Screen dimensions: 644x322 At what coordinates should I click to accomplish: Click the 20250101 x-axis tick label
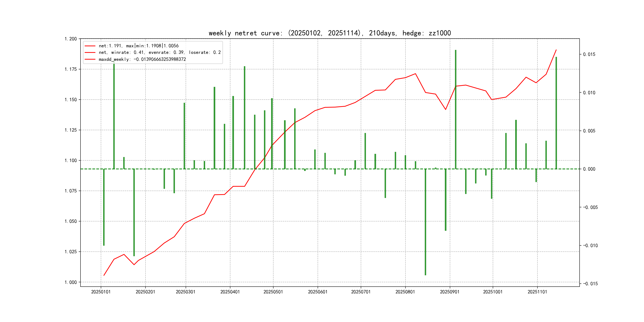click(x=101, y=292)
